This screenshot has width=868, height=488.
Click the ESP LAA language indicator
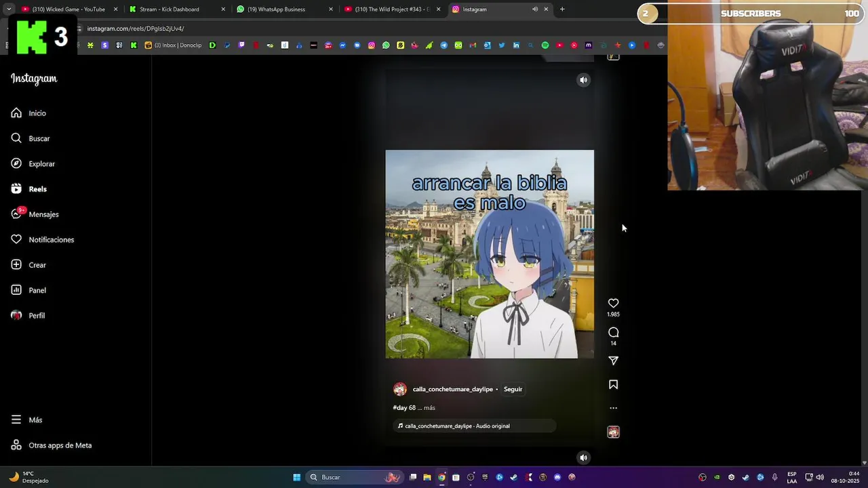pos(792,477)
